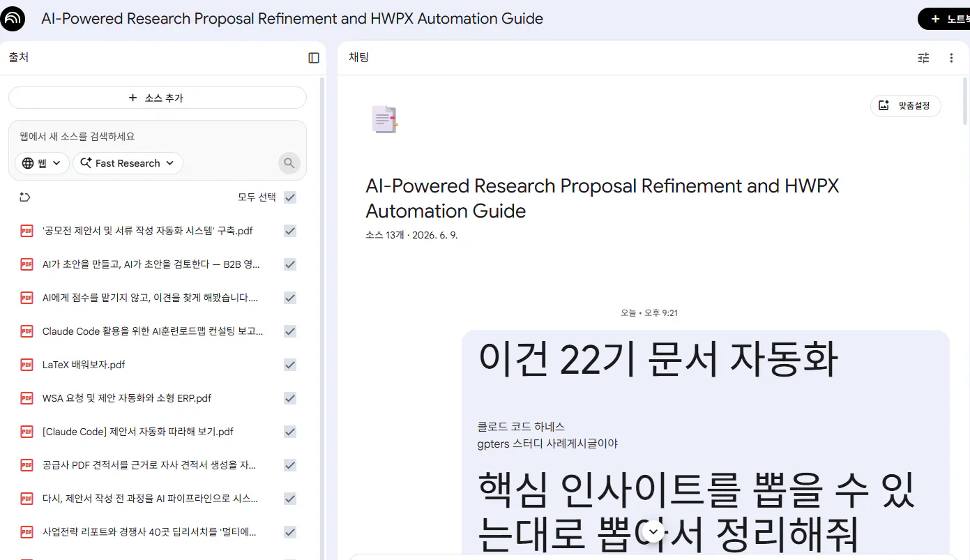Uncheck LaTeX 배워보자.pdf checkbox

tap(290, 365)
